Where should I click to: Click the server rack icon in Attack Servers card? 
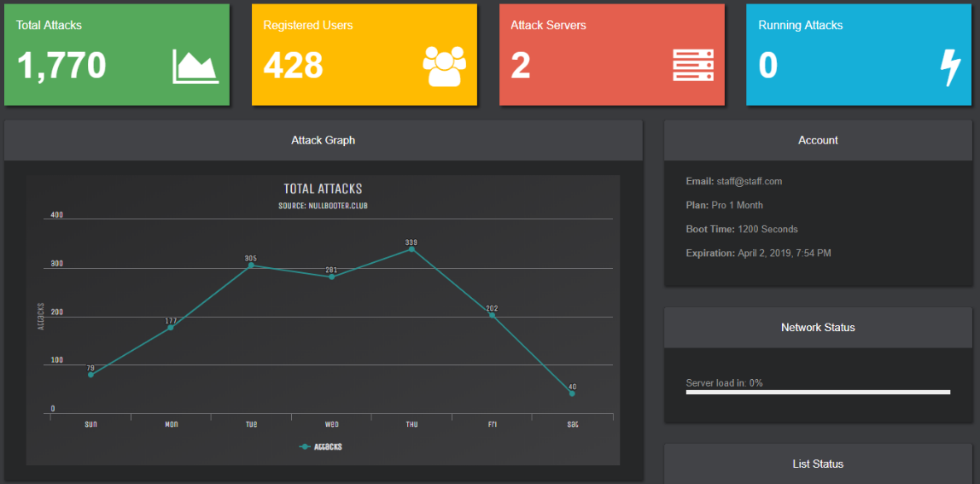coord(692,66)
